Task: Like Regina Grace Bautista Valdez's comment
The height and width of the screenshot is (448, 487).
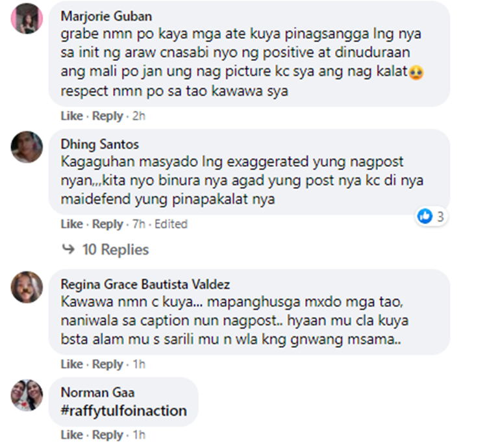Action: [71, 364]
